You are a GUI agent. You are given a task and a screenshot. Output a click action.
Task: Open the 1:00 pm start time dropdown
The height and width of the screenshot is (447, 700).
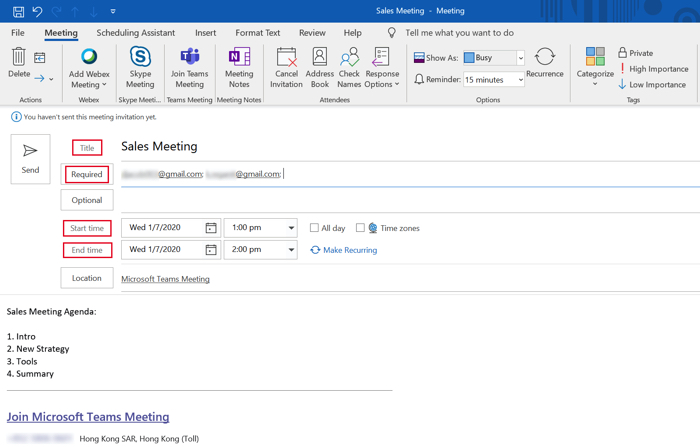[291, 228]
